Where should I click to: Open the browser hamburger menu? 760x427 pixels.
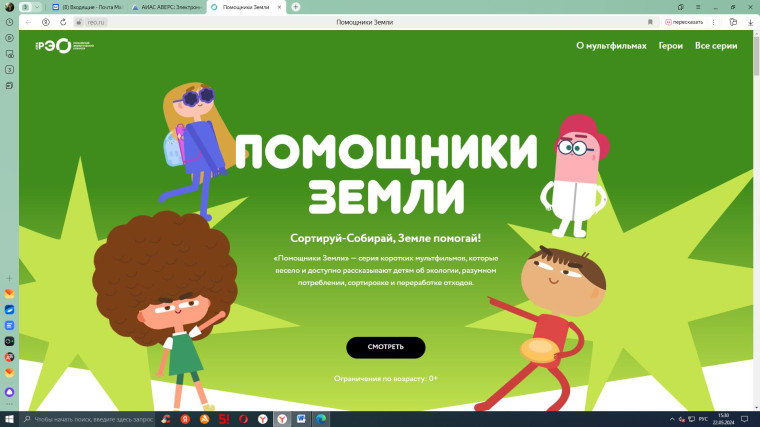698,7
